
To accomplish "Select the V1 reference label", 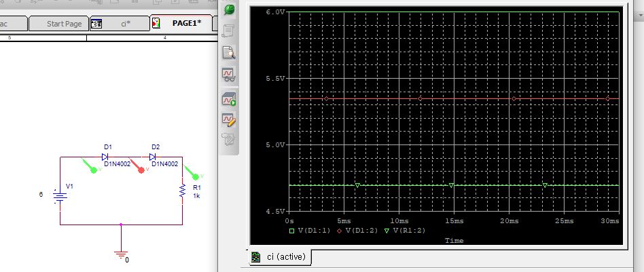I will coord(70,187).
